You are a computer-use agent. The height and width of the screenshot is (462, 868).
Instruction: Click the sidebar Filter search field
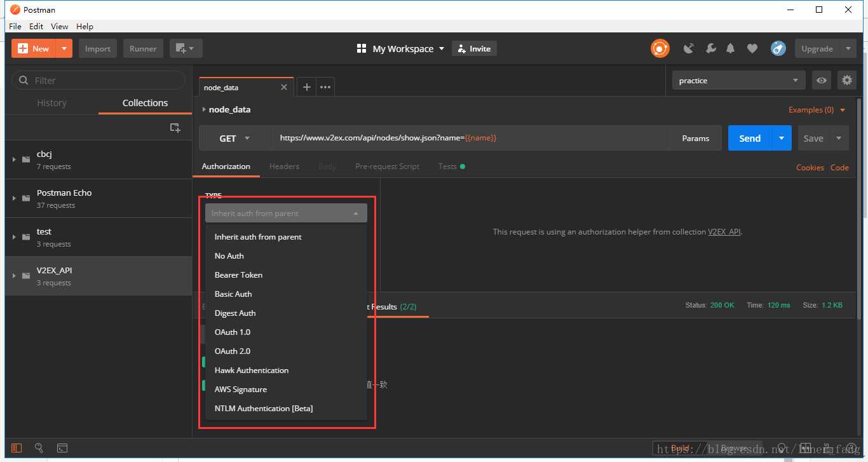(98, 80)
